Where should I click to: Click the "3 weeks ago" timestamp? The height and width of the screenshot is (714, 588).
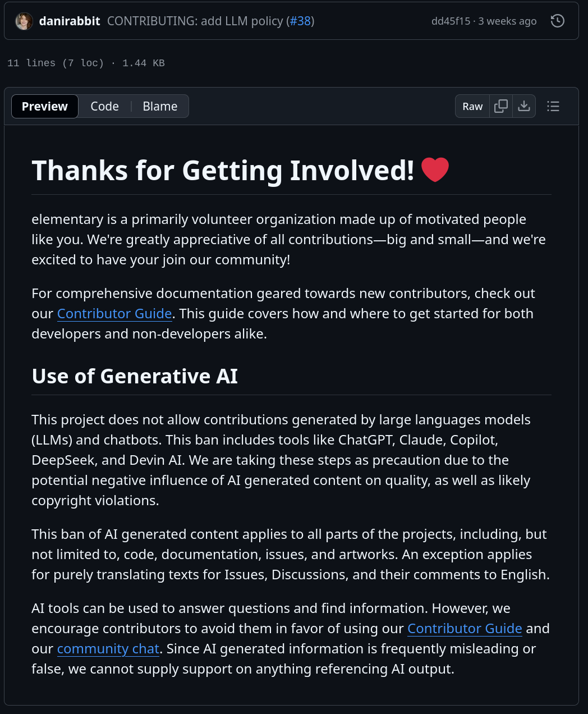click(x=507, y=21)
